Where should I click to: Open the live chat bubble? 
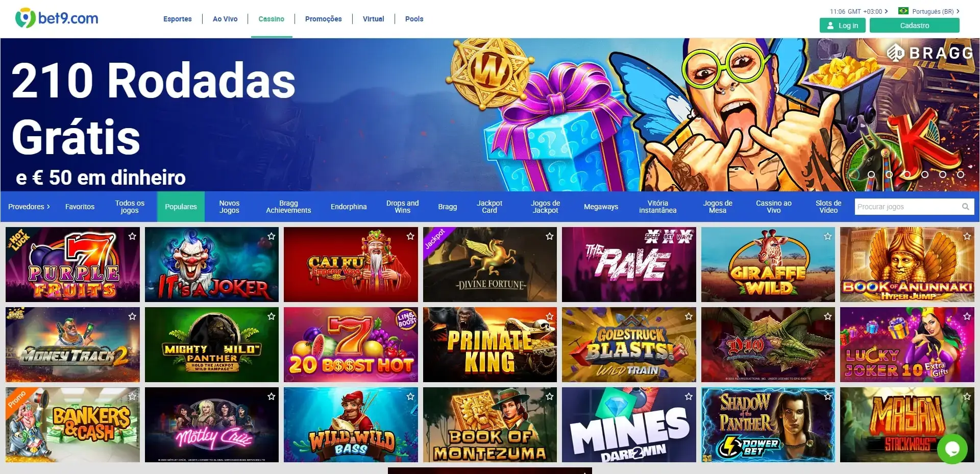952,449
